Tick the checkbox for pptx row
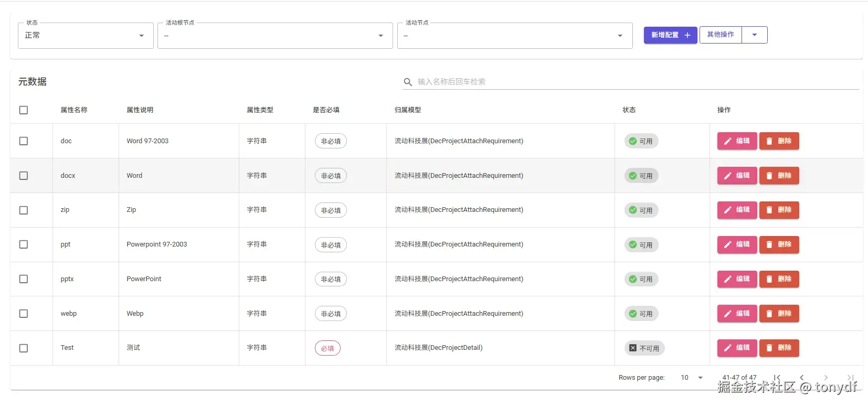Screen dimensions: 868x406 pyautogui.click(x=24, y=279)
